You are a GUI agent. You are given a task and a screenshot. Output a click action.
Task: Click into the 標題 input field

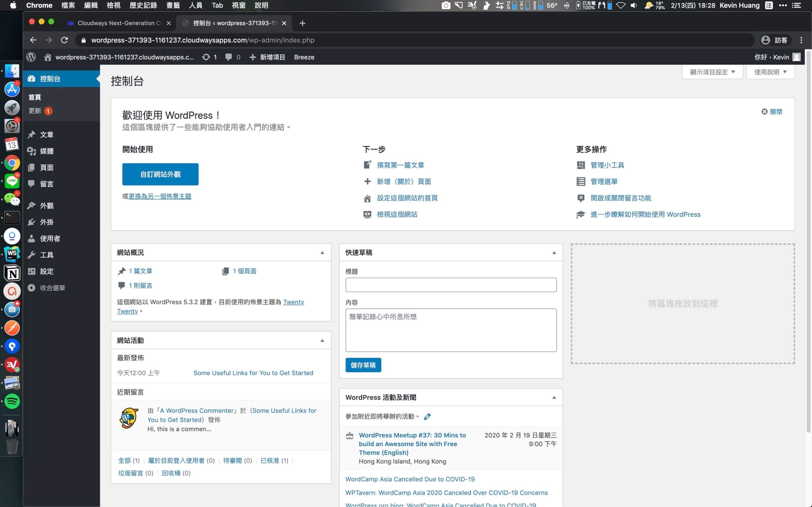(451, 285)
